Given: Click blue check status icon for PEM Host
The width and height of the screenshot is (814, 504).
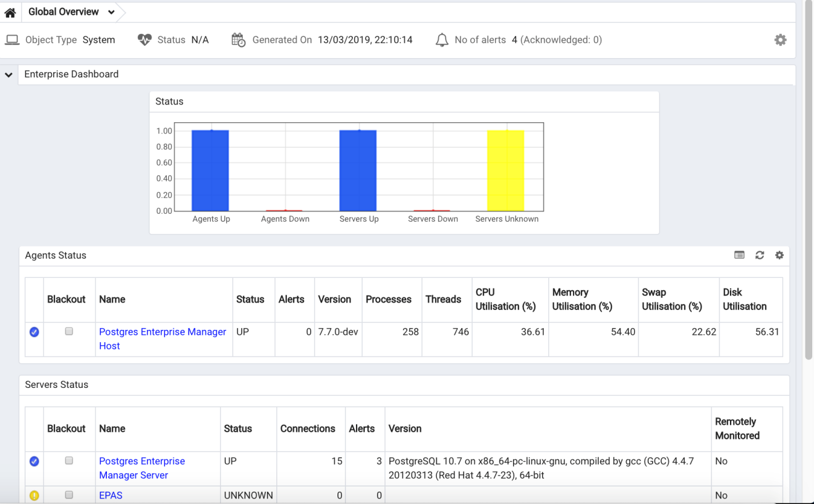Looking at the screenshot, I should 34,332.
